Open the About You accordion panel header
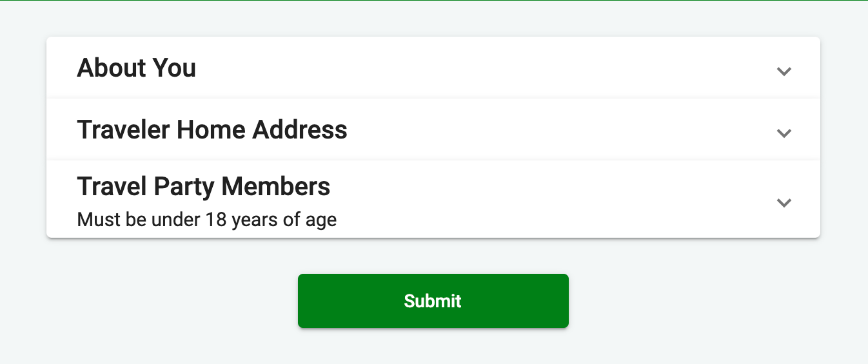 click(x=433, y=68)
